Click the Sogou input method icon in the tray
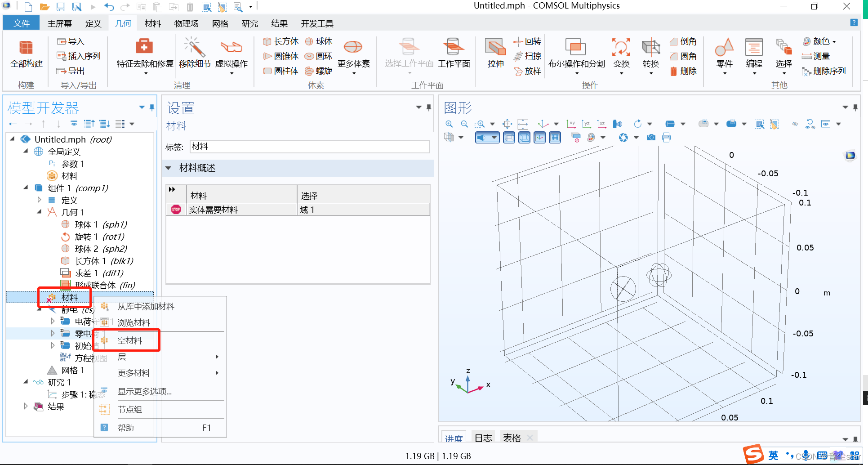Image resolution: width=868 pixels, height=465 pixels. coord(753,454)
